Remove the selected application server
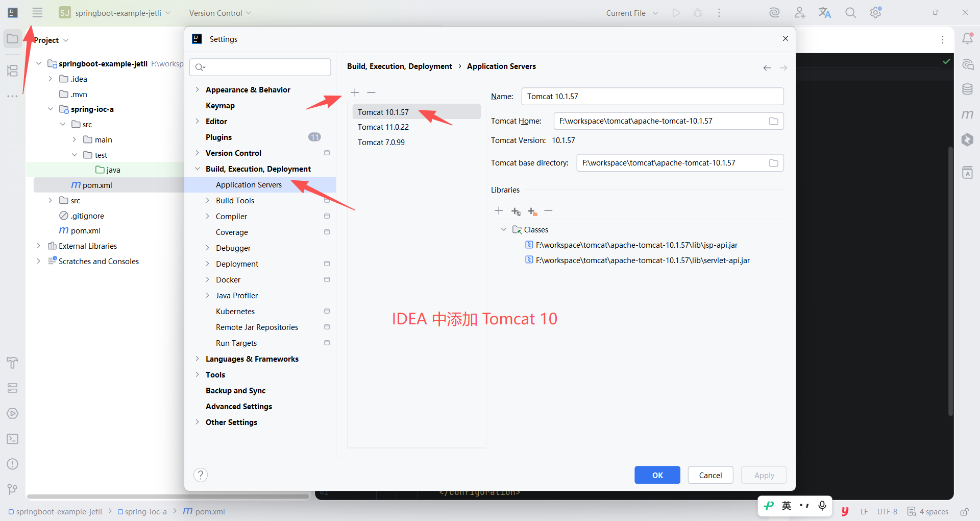This screenshot has height=521, width=980. tap(371, 92)
